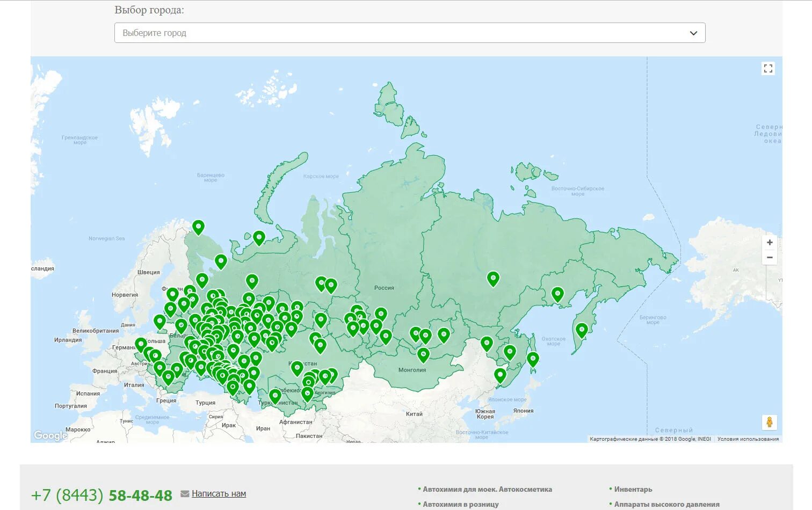The image size is (812, 510).
Task: Select the Street View pegman icon
Action: pyautogui.click(x=769, y=422)
